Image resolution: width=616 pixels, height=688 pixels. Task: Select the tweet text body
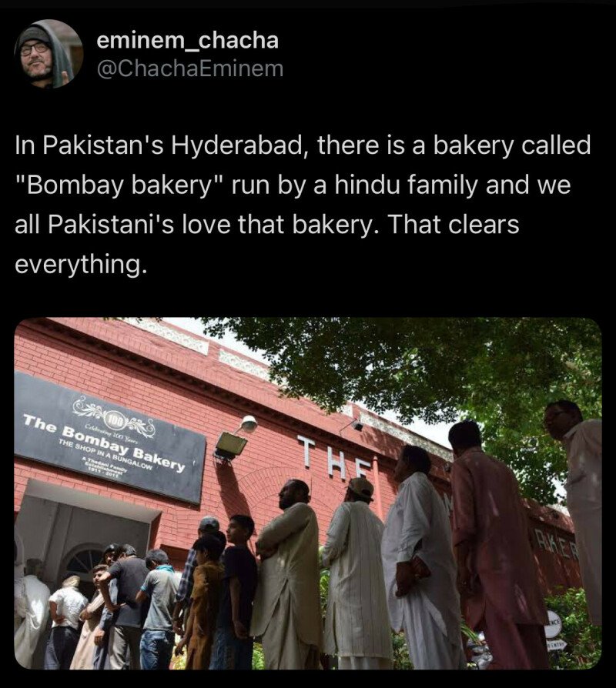pos(303,205)
